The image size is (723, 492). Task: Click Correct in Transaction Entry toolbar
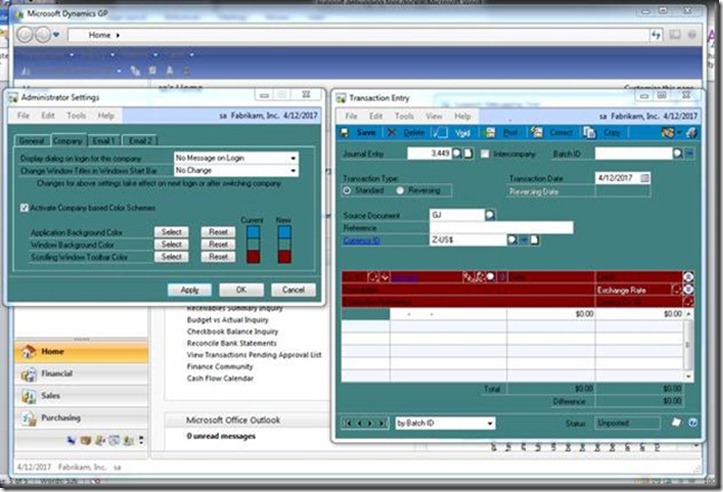pos(551,133)
